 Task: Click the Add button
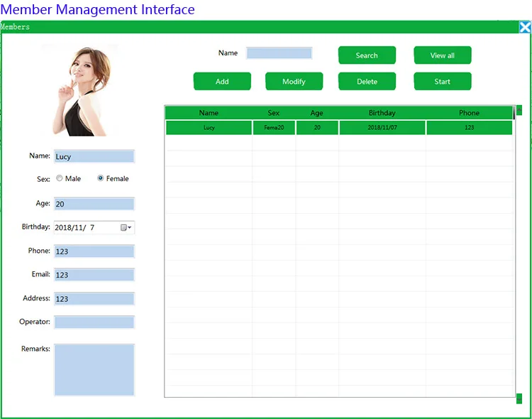(222, 82)
